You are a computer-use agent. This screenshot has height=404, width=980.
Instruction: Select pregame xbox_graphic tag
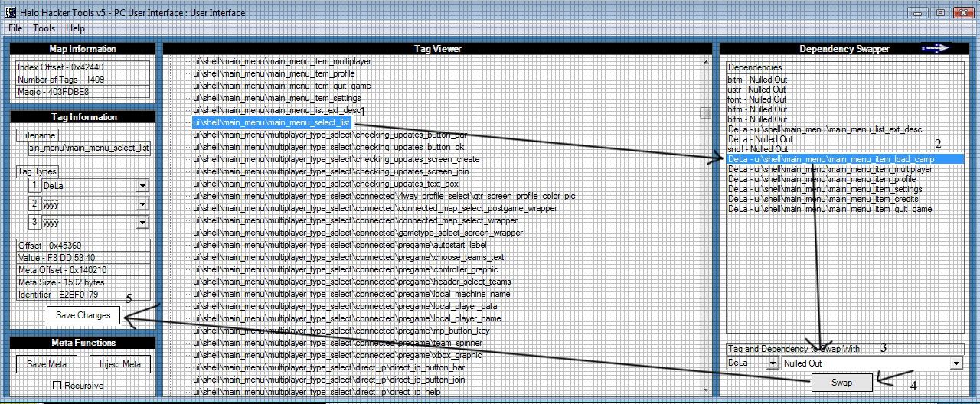337,355
